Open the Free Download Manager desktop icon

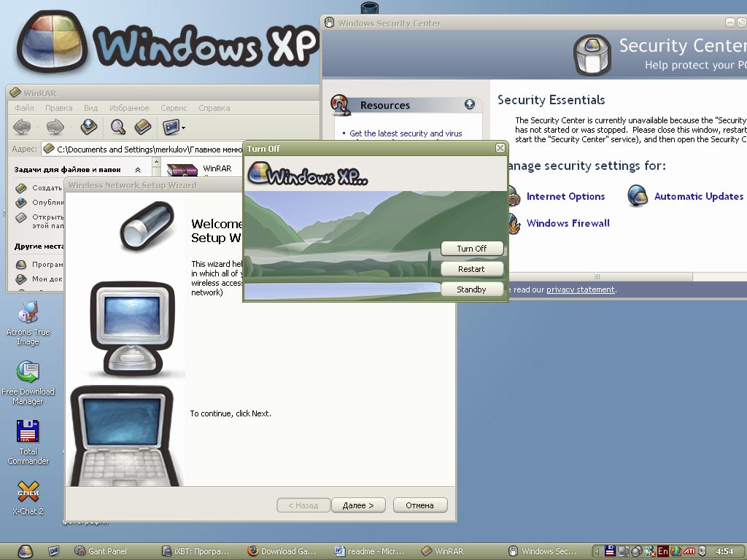[28, 383]
